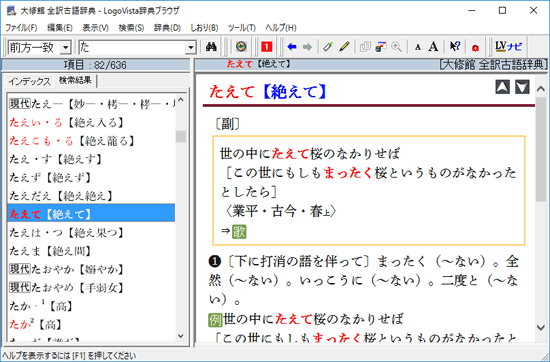Click the red number 1 icon
The height and width of the screenshot is (362, 550).
[x=267, y=47]
